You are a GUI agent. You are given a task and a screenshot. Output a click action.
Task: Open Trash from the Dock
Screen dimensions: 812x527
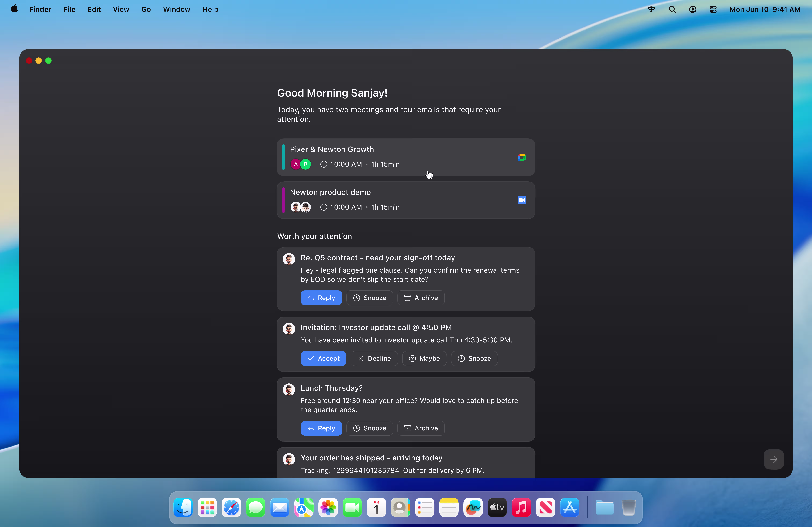629,508
